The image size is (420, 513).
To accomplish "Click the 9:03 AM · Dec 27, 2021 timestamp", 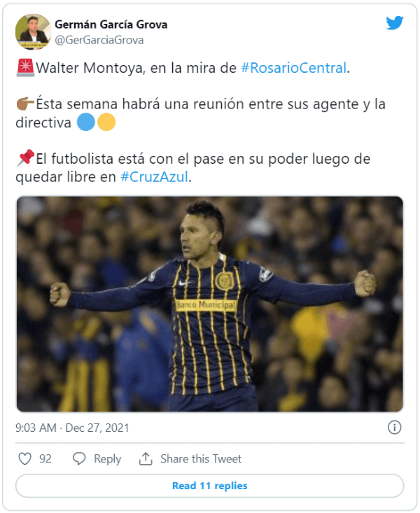I will [x=72, y=428].
